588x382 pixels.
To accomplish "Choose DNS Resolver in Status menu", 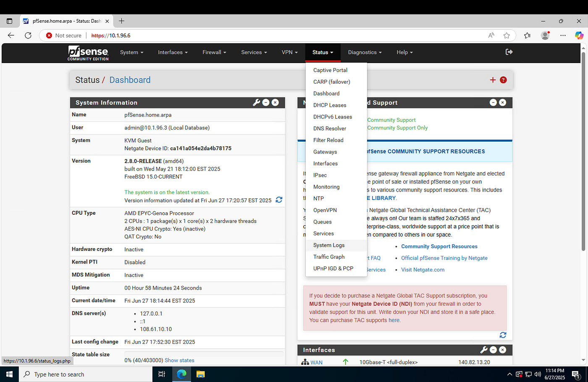I will pos(336,129).
